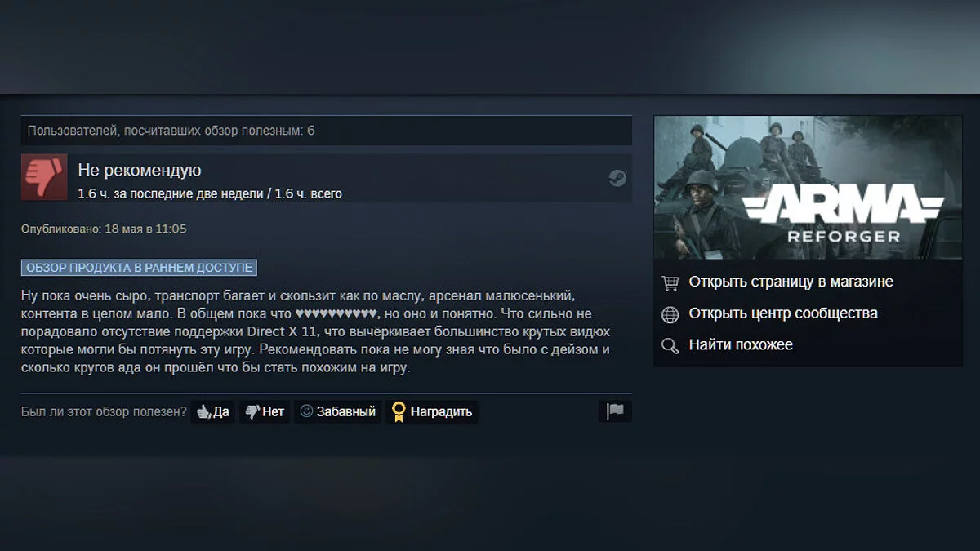The height and width of the screenshot is (551, 980).
Task: Click the helpful users count bar
Action: (x=327, y=131)
